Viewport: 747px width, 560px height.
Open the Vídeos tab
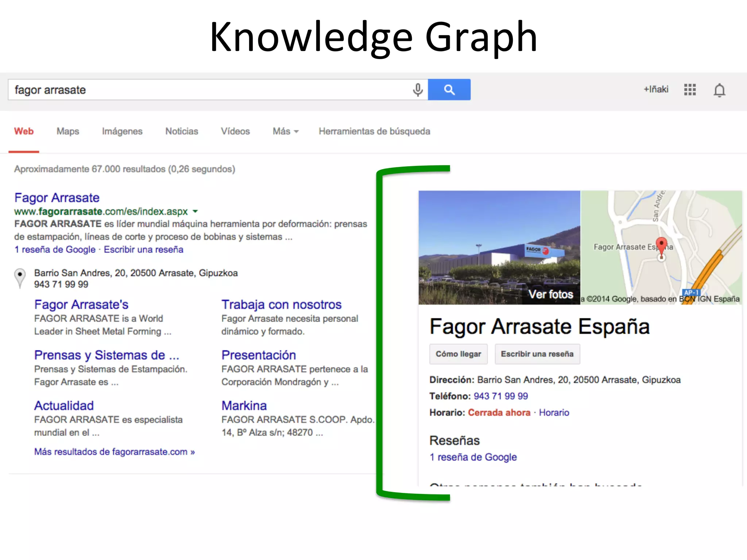235,131
